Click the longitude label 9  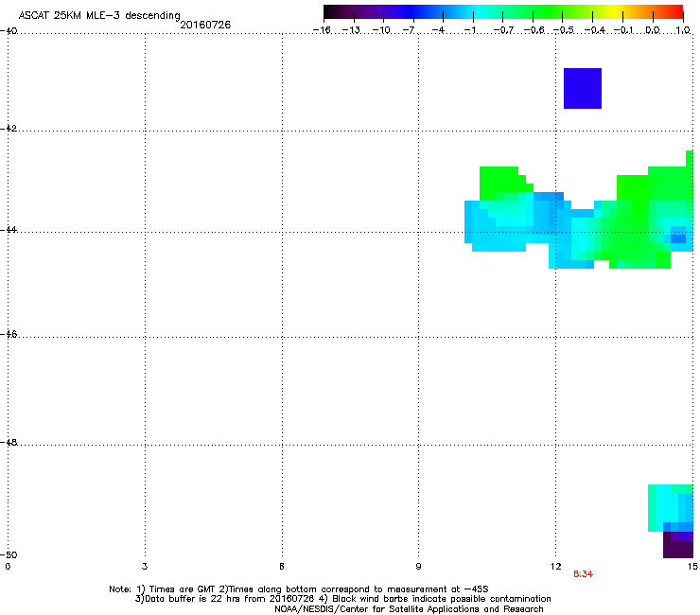pos(418,567)
